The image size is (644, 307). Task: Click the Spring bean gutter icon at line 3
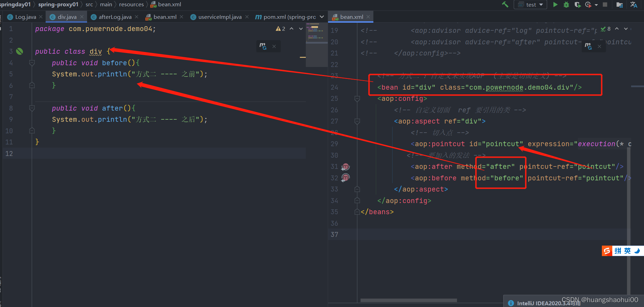point(20,51)
